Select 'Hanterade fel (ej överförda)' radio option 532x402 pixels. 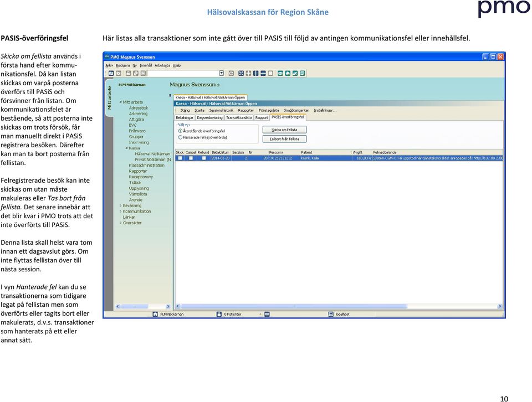tap(180, 137)
